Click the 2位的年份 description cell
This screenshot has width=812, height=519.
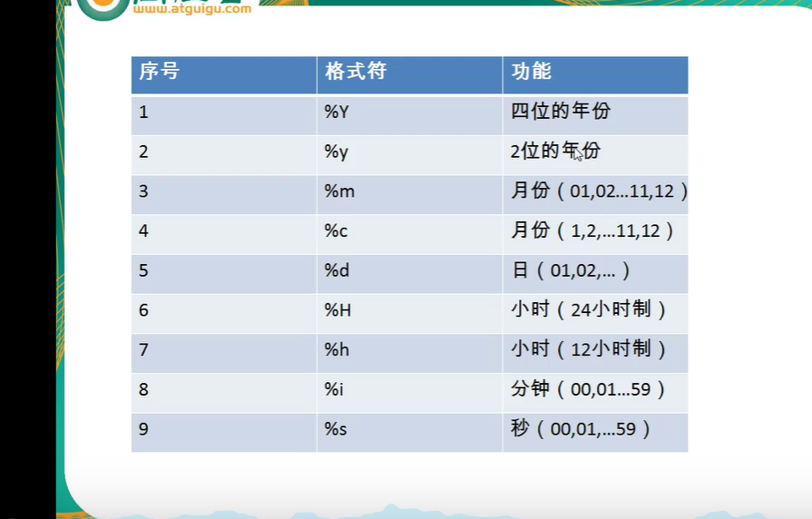click(x=595, y=155)
